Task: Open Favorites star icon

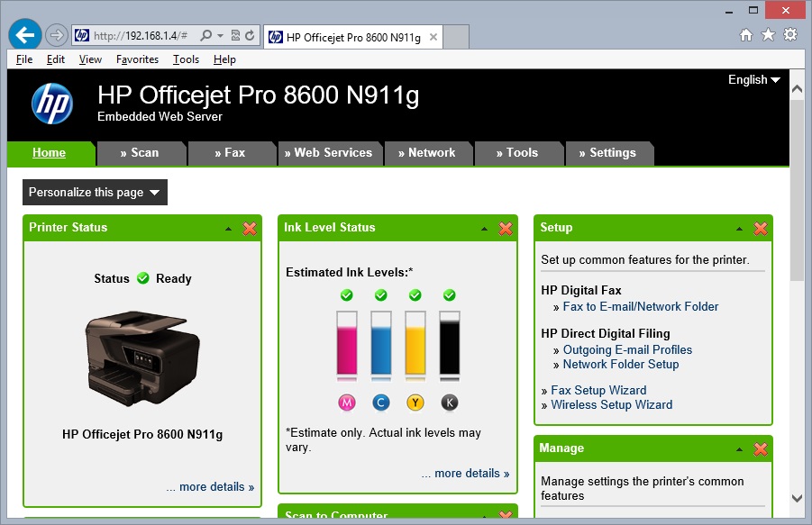Action: (x=768, y=34)
